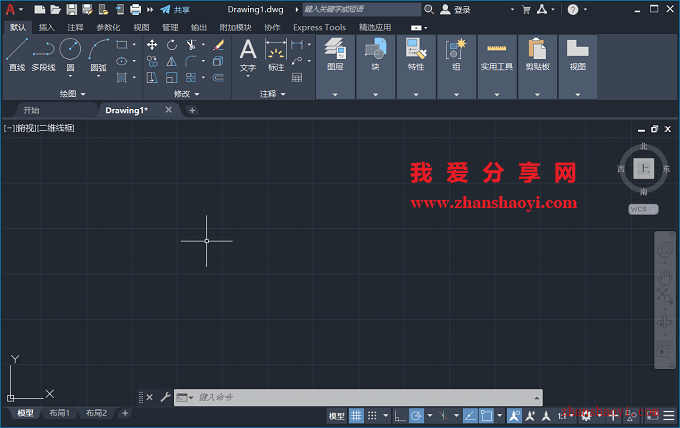Choose the Hatch fill tool
680x428 pixels.
pyautogui.click(x=122, y=78)
